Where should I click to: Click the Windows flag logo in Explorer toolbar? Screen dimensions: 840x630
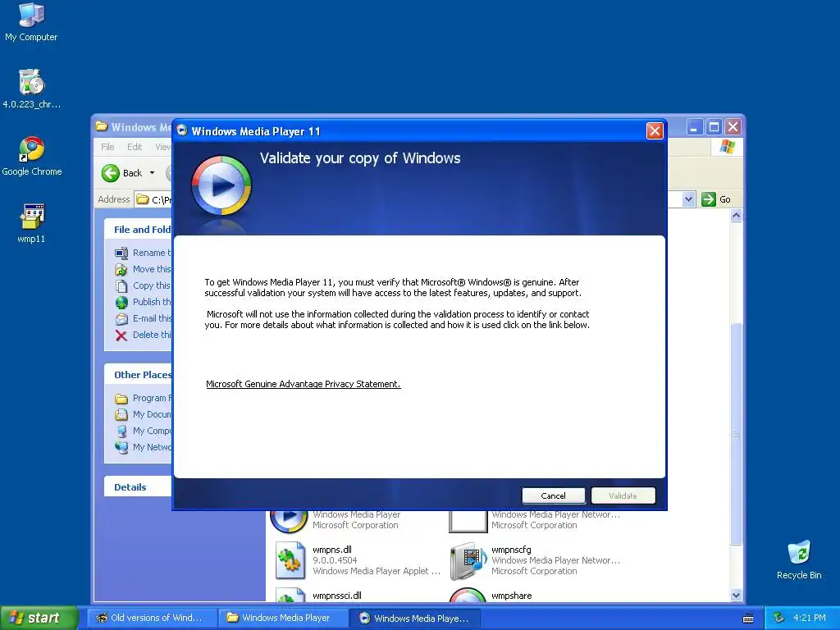click(727, 147)
